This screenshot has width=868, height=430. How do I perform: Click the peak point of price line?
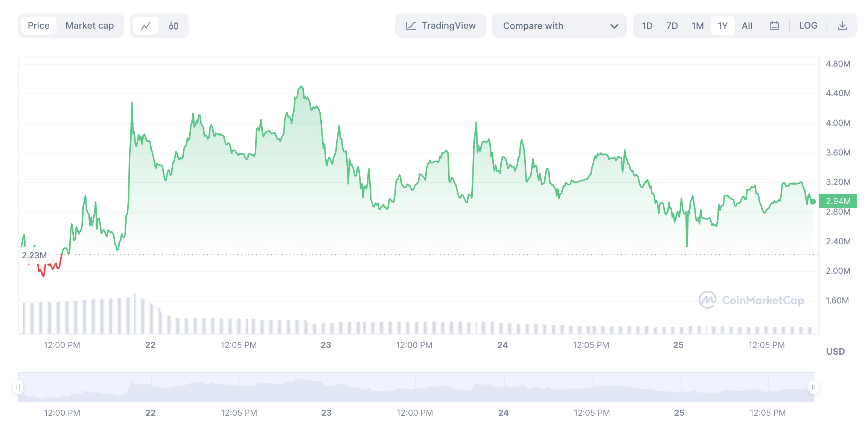coord(301,87)
